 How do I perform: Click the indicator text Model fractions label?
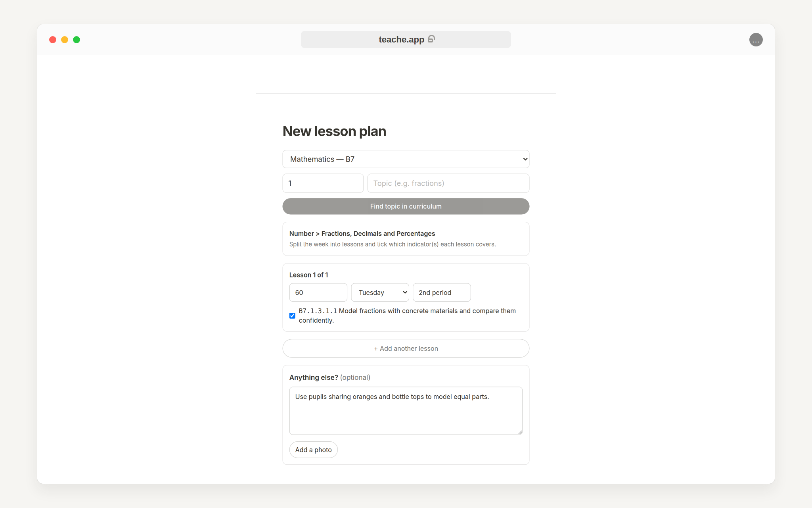(x=407, y=316)
